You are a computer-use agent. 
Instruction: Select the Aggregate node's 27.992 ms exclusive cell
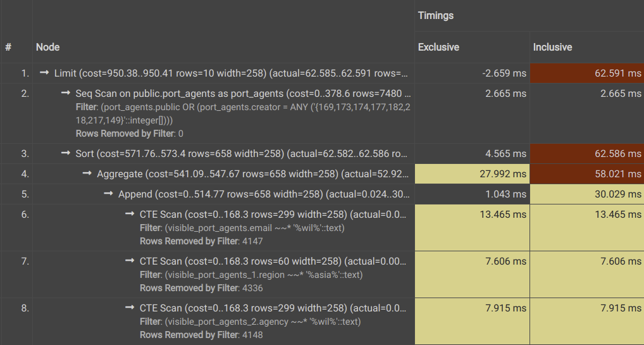coord(473,174)
